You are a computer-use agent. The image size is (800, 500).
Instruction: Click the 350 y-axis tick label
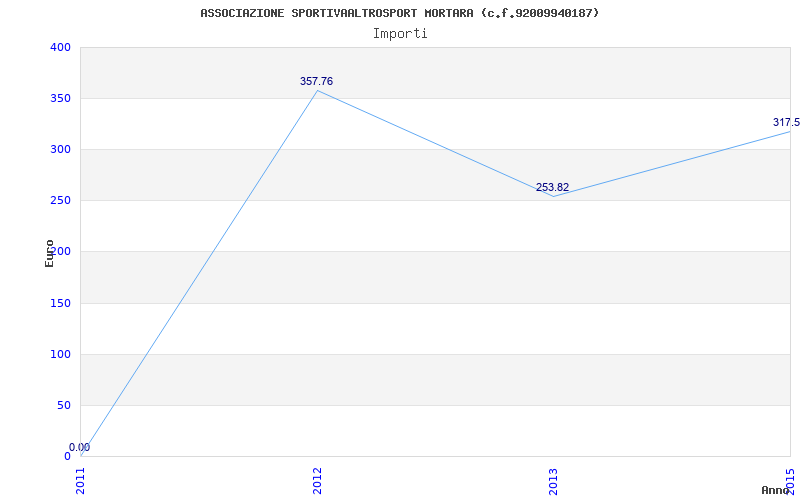tap(60, 98)
